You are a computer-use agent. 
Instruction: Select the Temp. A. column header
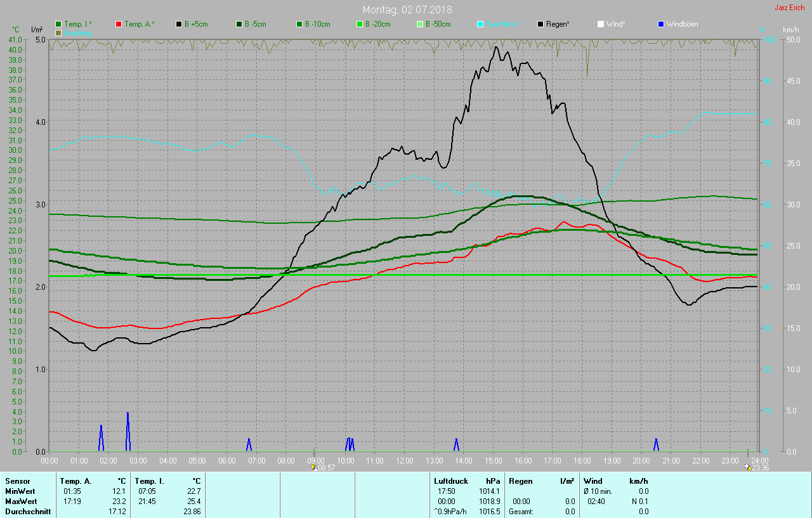pos(76,481)
